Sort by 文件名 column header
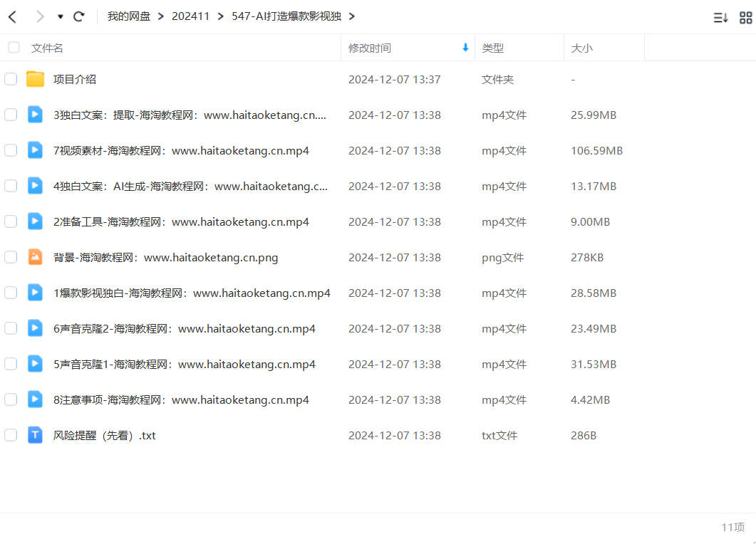The height and width of the screenshot is (544, 756). (x=47, y=48)
